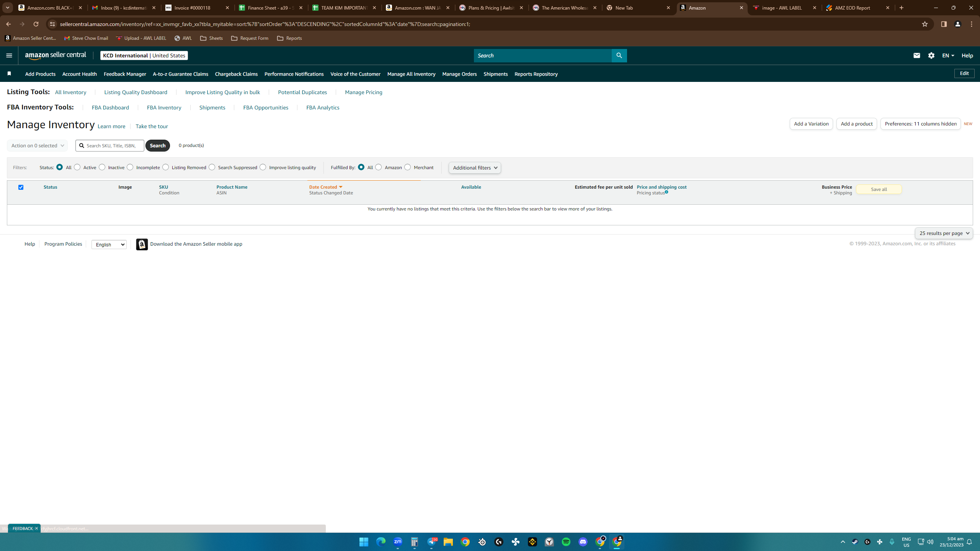Image resolution: width=980 pixels, height=551 pixels.
Task: Click the Take the tour link
Action: pyautogui.click(x=152, y=126)
